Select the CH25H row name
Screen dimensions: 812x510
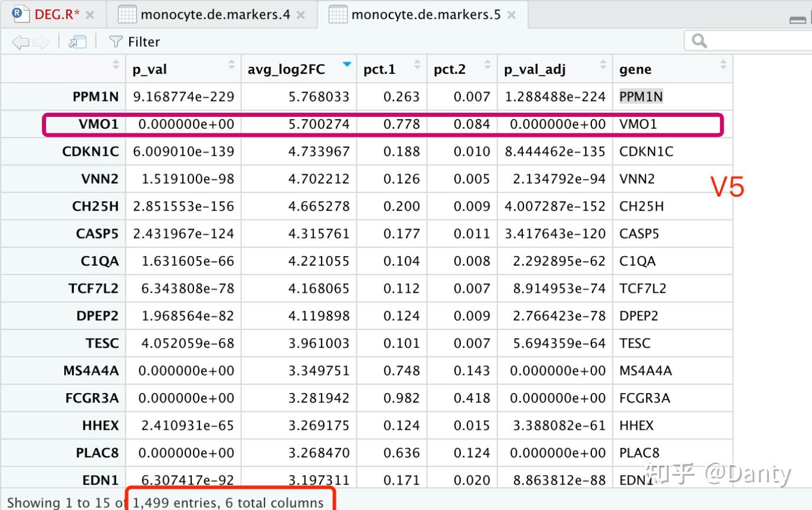pyautogui.click(x=95, y=207)
